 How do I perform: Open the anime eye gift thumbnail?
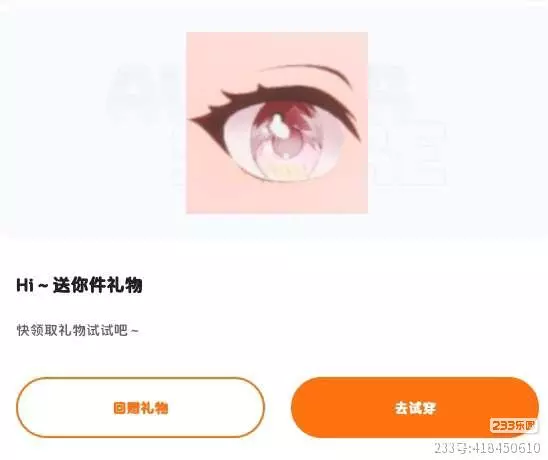[277, 123]
